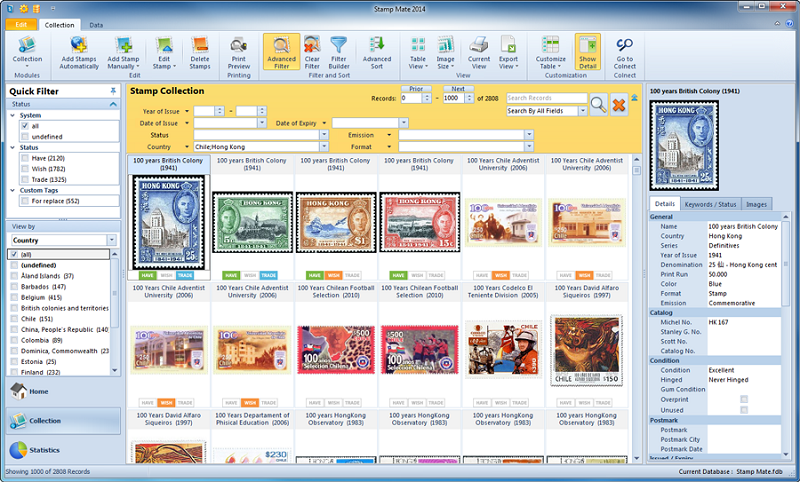The image size is (800, 482).
Task: Open Advanced Sort
Action: tap(377, 52)
